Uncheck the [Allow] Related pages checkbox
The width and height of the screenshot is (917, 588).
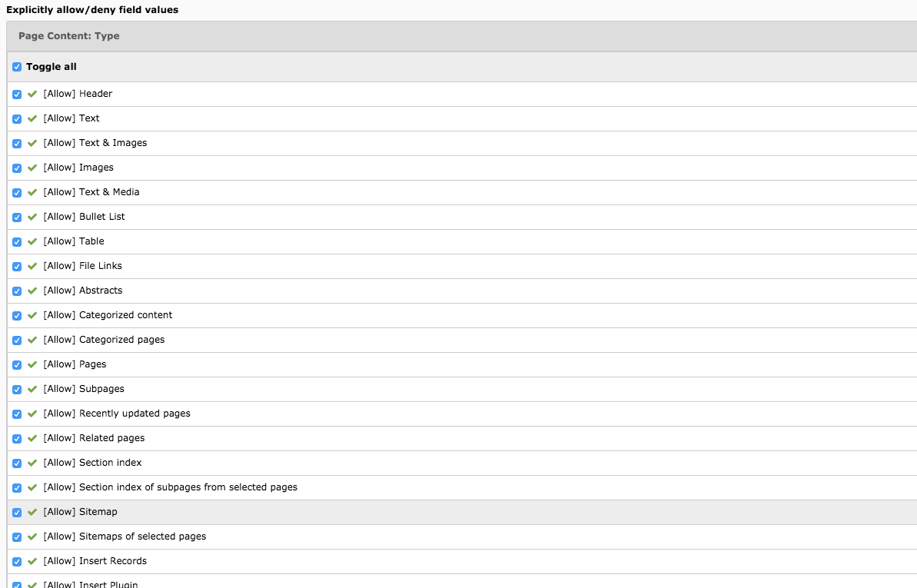pyautogui.click(x=17, y=438)
